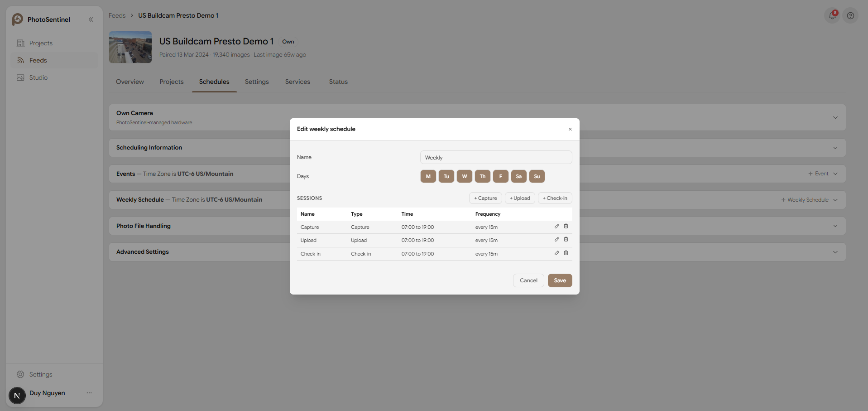Click the notifications bell icon
Screen dimensions: 868x411
click(832, 15)
